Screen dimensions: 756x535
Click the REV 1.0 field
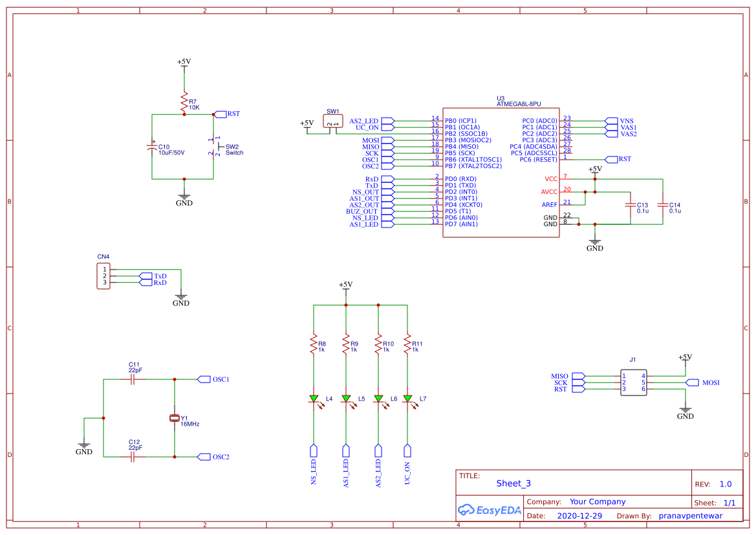click(727, 483)
